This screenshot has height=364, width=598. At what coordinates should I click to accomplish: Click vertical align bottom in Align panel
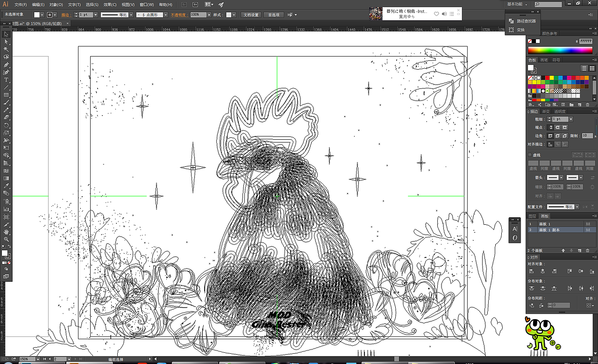[x=591, y=271]
